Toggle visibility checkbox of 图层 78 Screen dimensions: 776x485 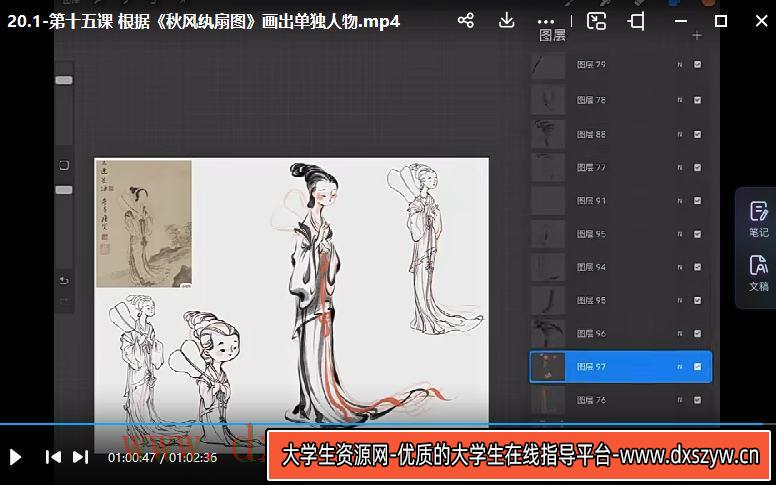click(x=697, y=100)
